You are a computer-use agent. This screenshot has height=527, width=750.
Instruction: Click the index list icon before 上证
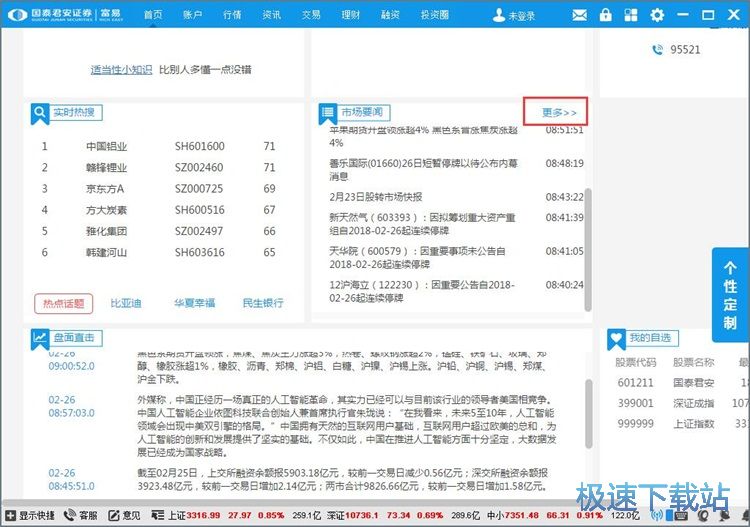coord(157,515)
